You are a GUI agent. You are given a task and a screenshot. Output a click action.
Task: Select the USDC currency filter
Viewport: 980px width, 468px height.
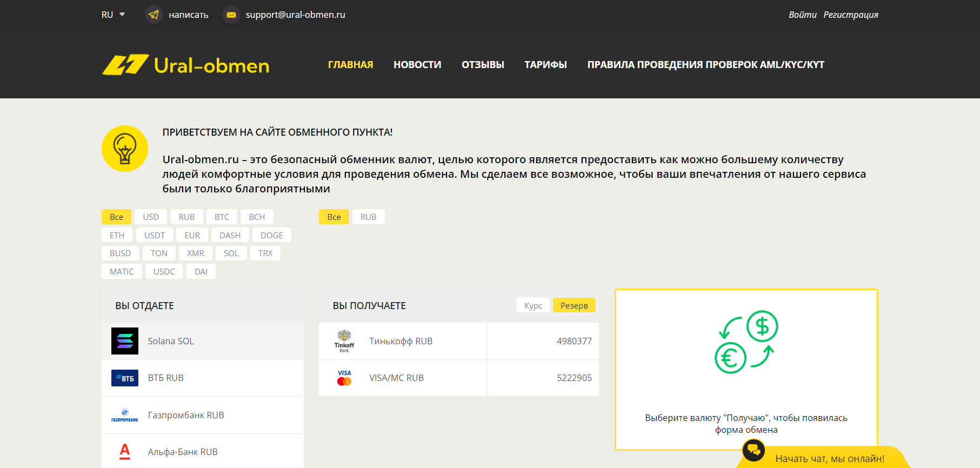pos(164,271)
